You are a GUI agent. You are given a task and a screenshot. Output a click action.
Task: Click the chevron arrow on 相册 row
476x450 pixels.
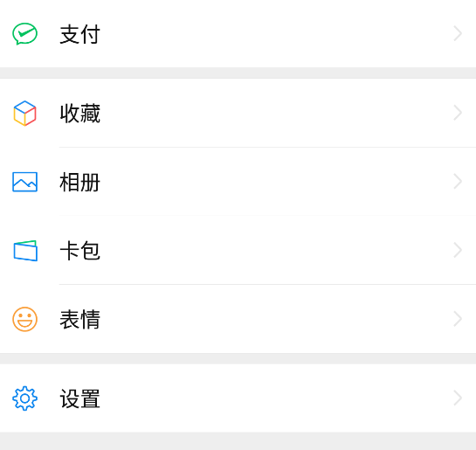tap(458, 181)
